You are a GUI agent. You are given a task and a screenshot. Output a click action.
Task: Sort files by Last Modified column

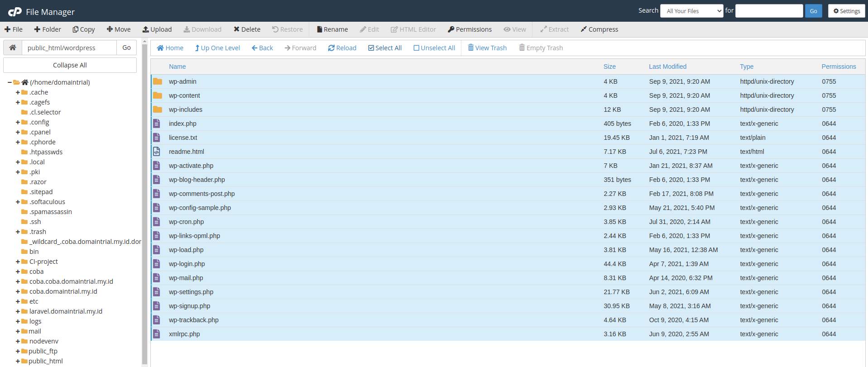pyautogui.click(x=667, y=67)
